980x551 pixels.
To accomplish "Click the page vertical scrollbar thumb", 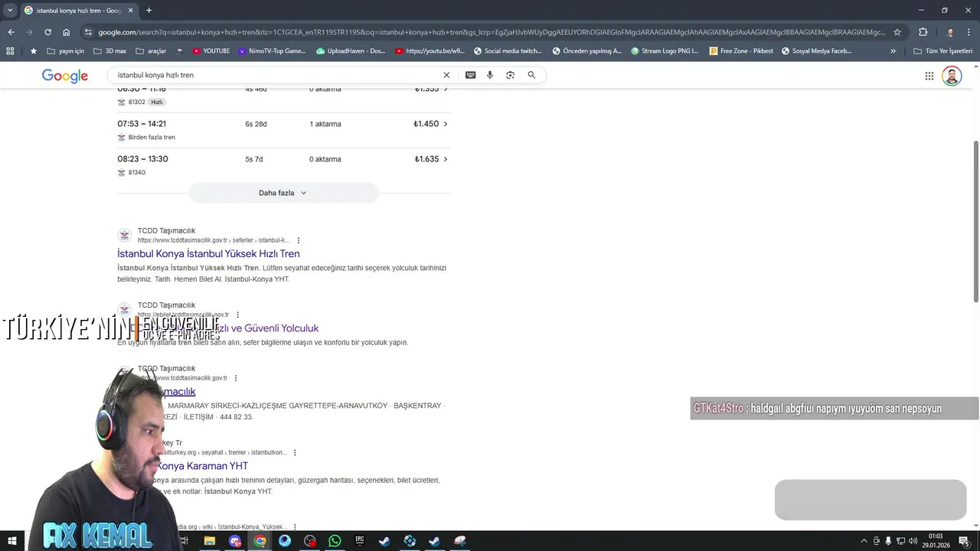I will pyautogui.click(x=975, y=221).
